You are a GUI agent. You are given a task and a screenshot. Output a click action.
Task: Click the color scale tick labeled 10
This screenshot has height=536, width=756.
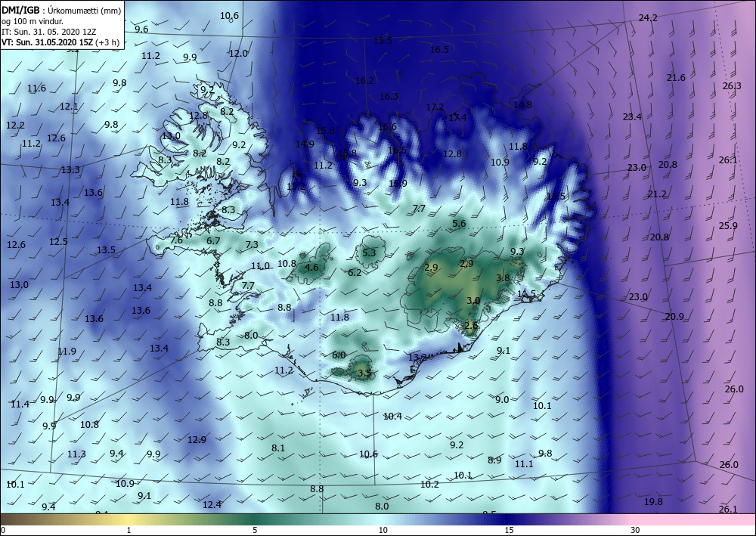[x=383, y=530]
